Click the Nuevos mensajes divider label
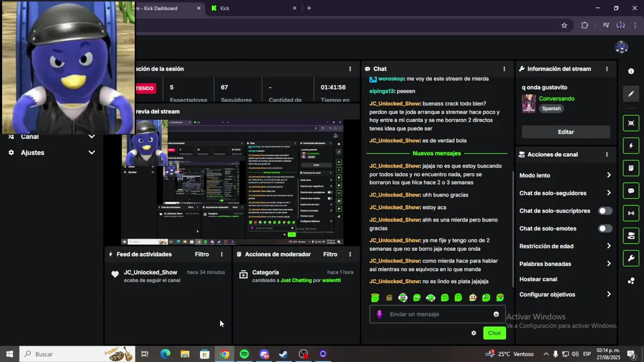644x362 pixels. tap(437, 153)
